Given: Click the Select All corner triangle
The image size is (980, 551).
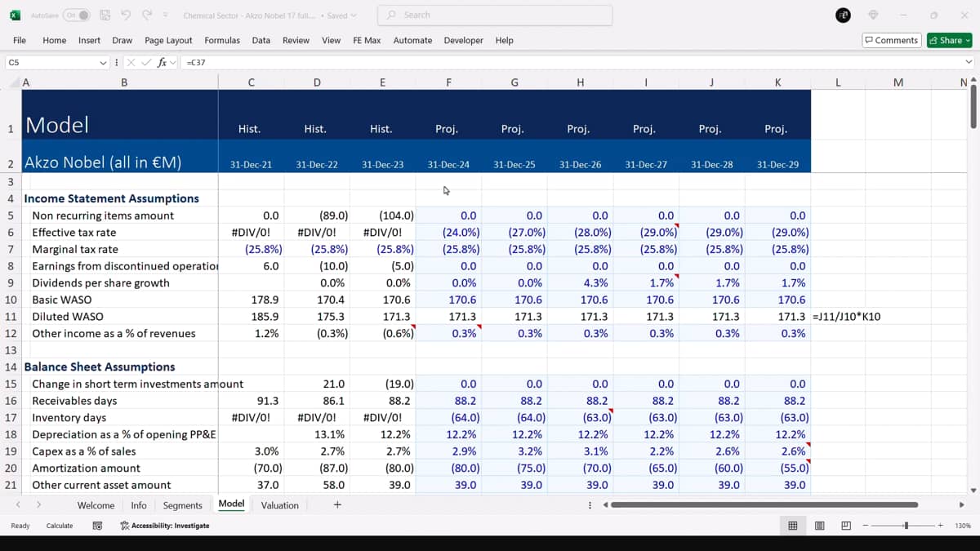Looking at the screenshot, I should (14, 82).
